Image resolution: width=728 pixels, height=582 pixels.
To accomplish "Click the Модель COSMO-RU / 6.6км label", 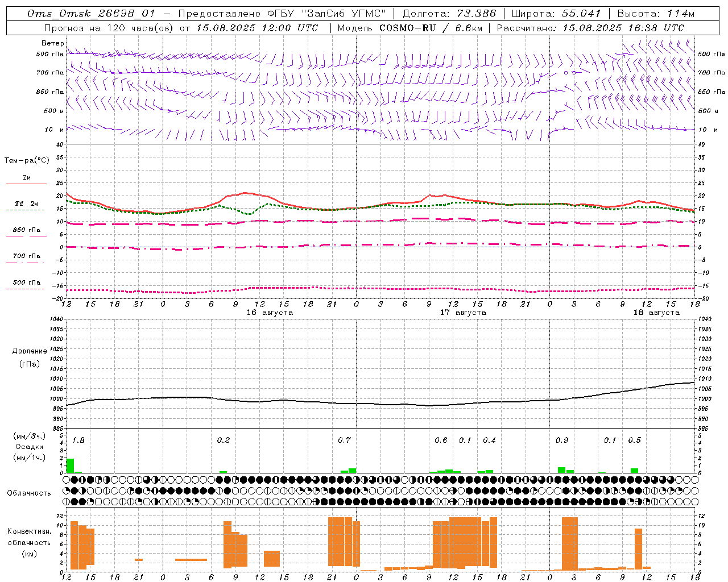I will coord(409,28).
